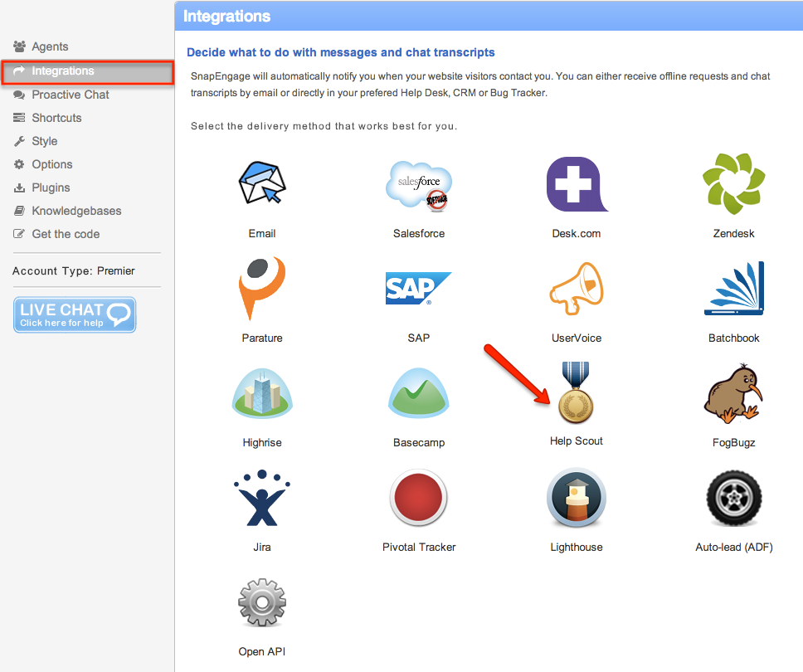This screenshot has width=803, height=672.
Task: Click the FogBugz label text
Action: 734,442
